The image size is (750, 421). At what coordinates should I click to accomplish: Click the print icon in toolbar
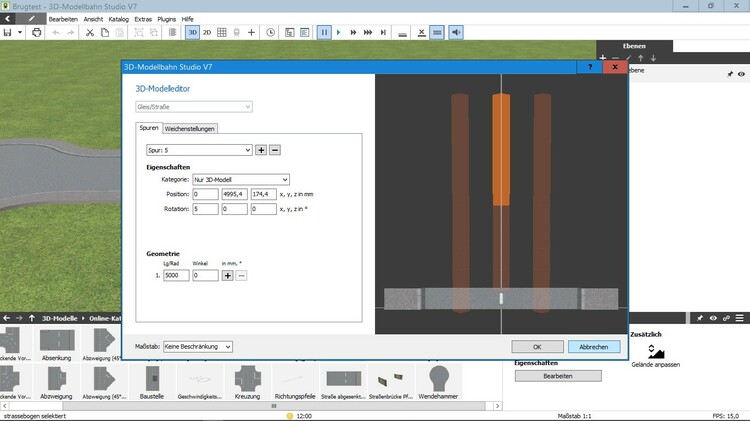36,33
